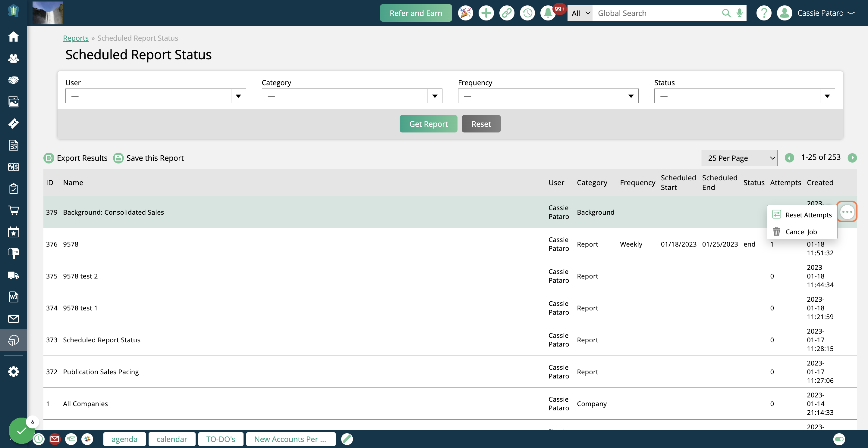Open the ticket sidebar icon

point(14,123)
